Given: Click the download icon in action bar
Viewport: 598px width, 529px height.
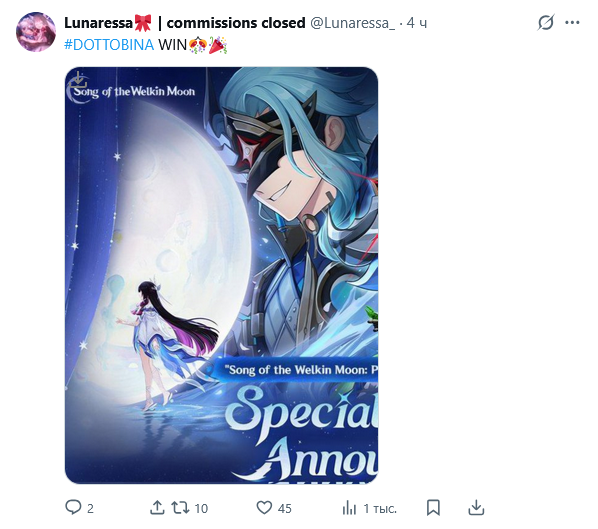Looking at the screenshot, I should [476, 508].
